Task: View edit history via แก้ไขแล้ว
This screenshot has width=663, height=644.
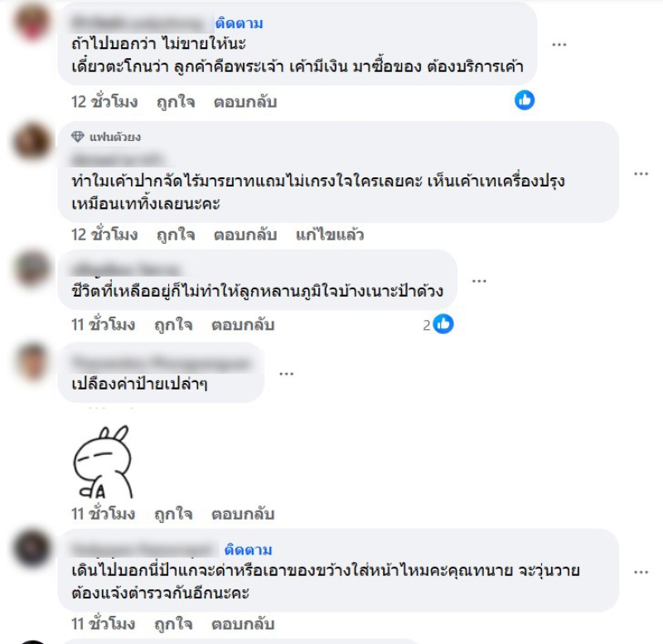Action: click(x=330, y=235)
